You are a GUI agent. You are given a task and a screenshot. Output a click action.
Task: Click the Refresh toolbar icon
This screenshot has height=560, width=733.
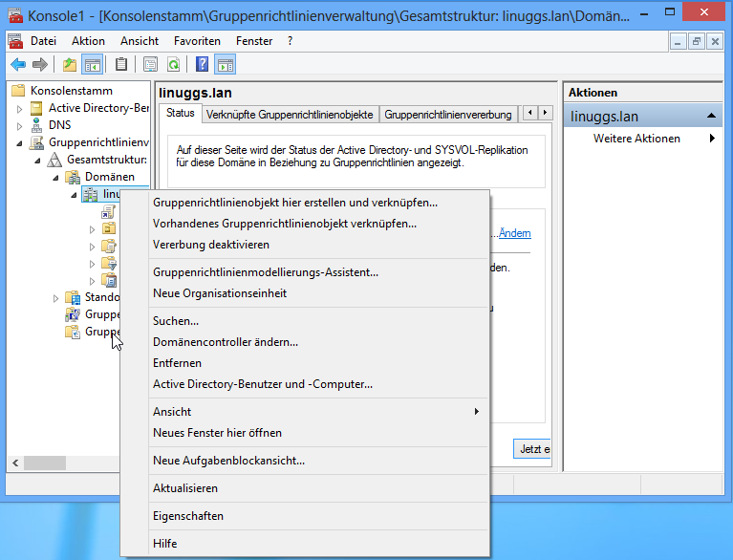174,65
